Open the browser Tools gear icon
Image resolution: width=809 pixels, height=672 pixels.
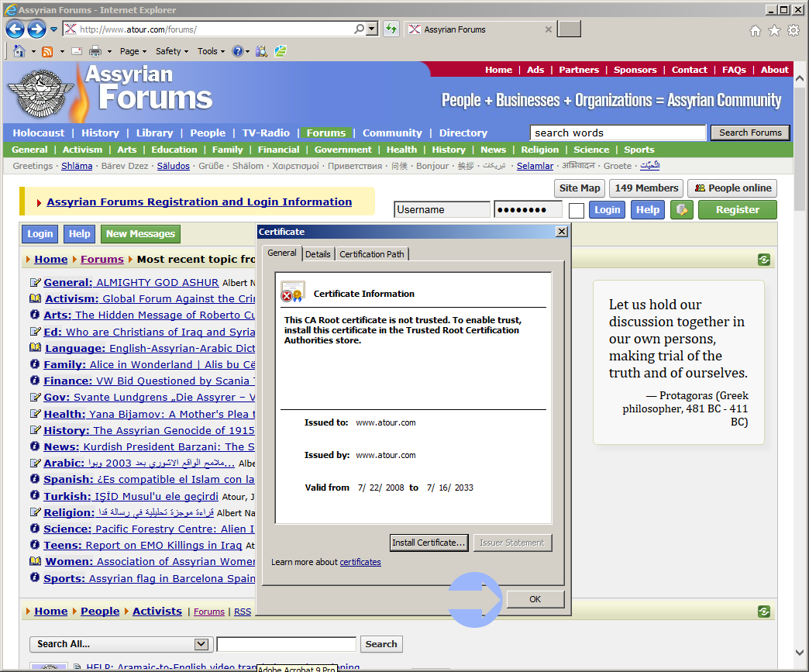click(x=794, y=31)
